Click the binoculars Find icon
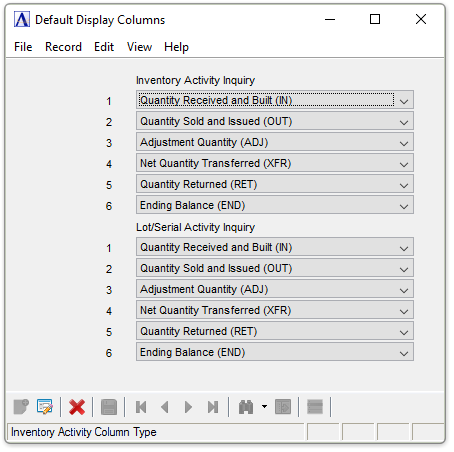454x452 pixels. (x=246, y=407)
